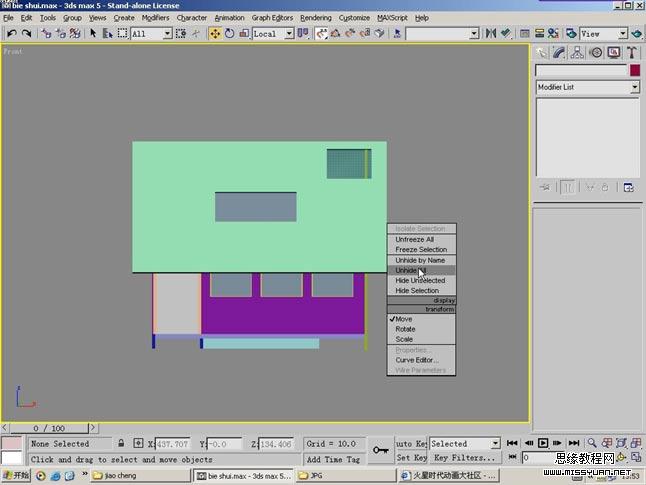Select the Select and Link tool
The image size is (646, 485).
tap(46, 33)
